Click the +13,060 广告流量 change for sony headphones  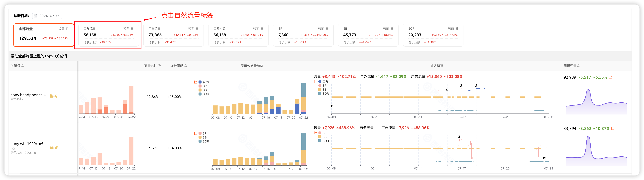pyautogui.click(x=434, y=77)
